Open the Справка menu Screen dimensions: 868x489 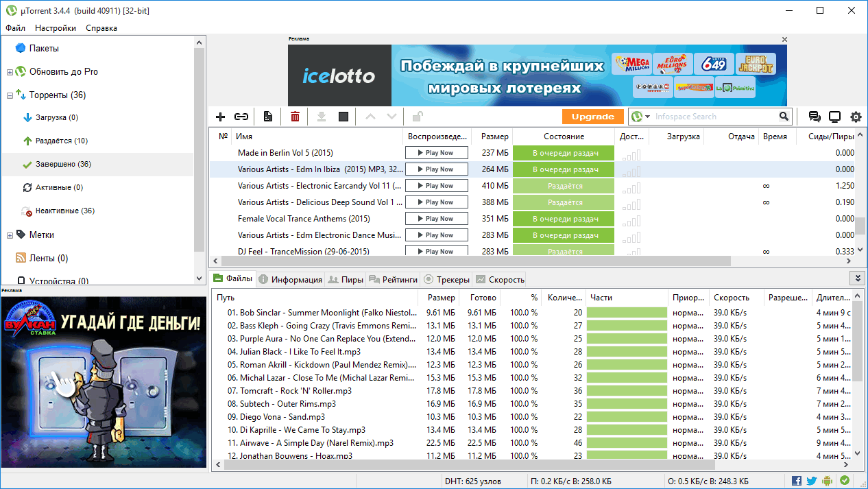(101, 28)
